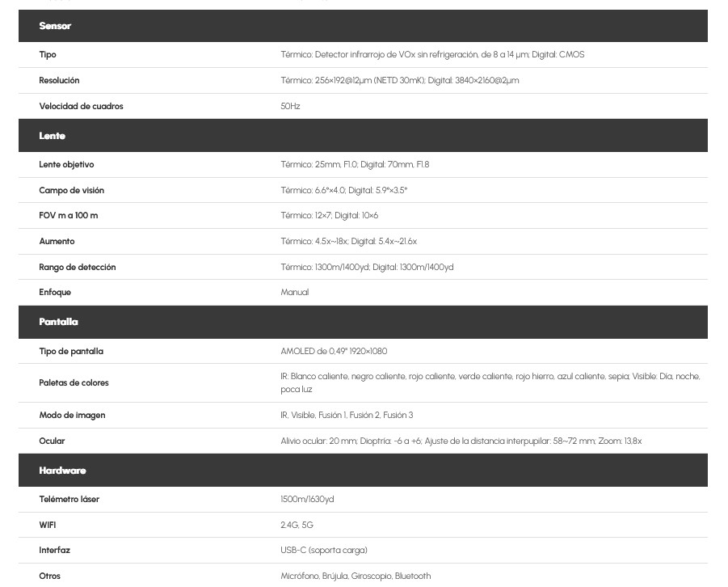Click the Campo de visión label
The width and height of the screenshot is (728, 587).
[x=71, y=191]
